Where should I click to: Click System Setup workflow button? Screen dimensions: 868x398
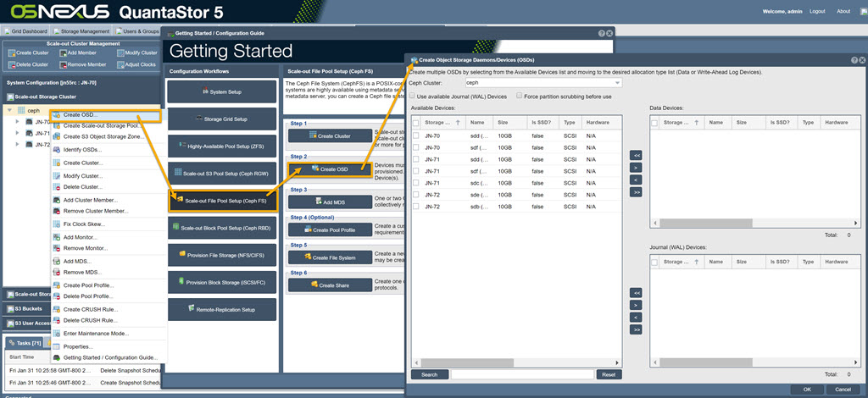click(221, 91)
